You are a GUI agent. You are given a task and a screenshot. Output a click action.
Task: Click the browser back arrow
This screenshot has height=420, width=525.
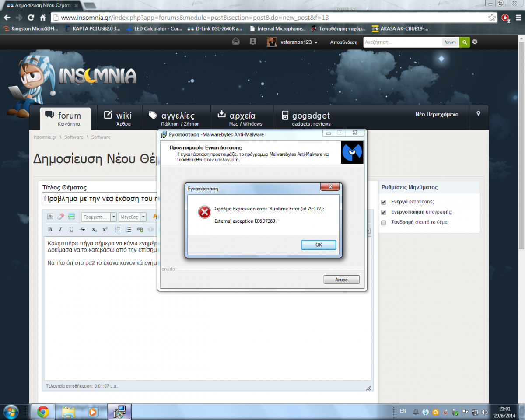(x=7, y=17)
